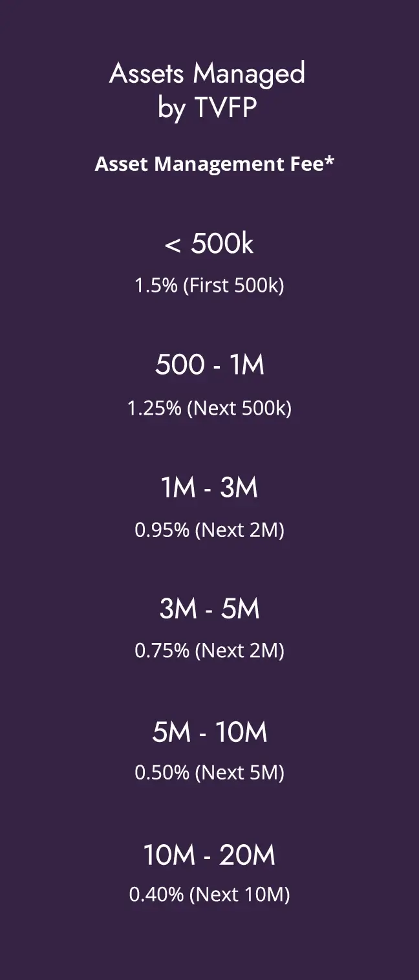This screenshot has width=419, height=980.
Task: Select the '0.95% (Next 2M)' fee text
Action: click(x=209, y=530)
